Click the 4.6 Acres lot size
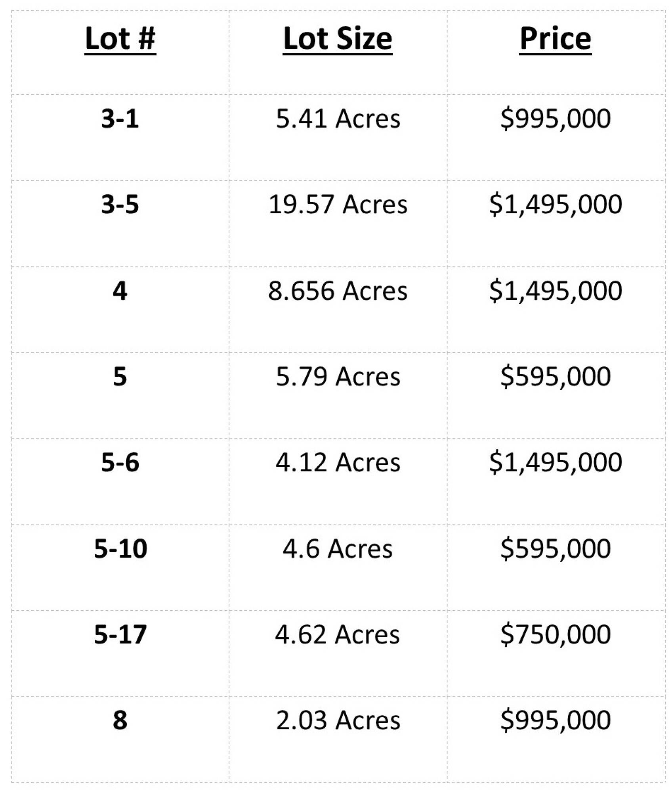The height and width of the screenshot is (793, 672). (x=338, y=549)
